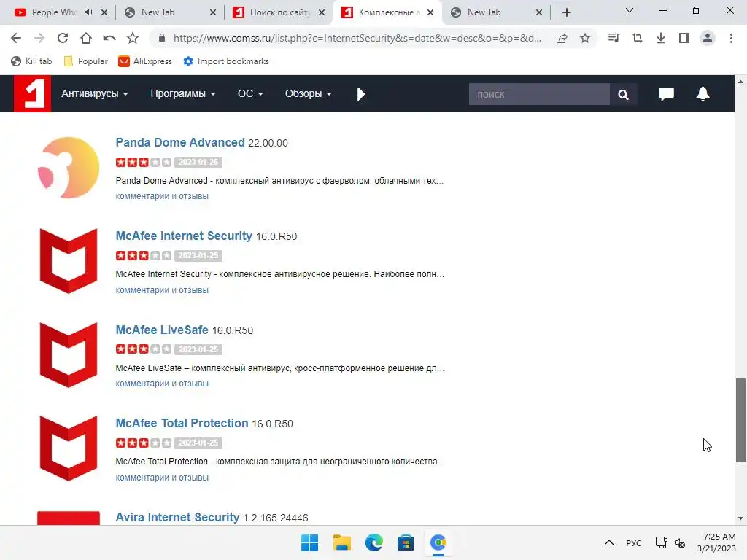The image size is (747, 560).
Task: Mute the audio on YouTube tab
Action: coord(88,12)
